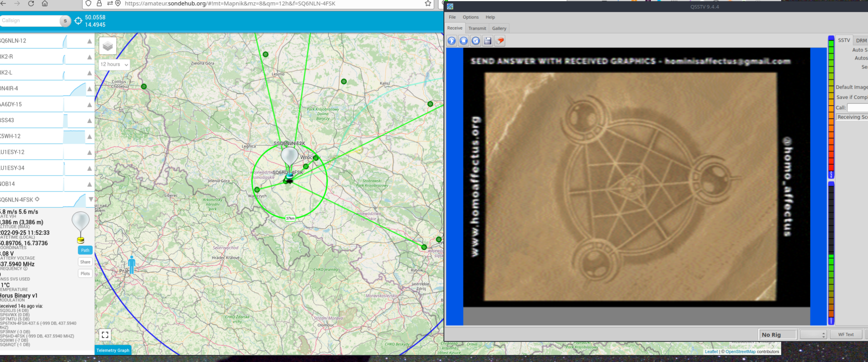
Task: Bookmark page with star icon
Action: coord(428,4)
